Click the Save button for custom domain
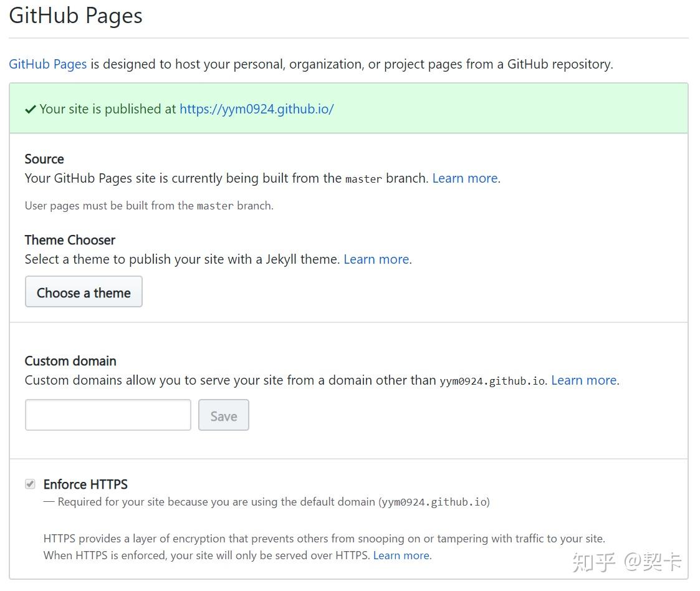Screen dimensions: 700x591 click(223, 415)
